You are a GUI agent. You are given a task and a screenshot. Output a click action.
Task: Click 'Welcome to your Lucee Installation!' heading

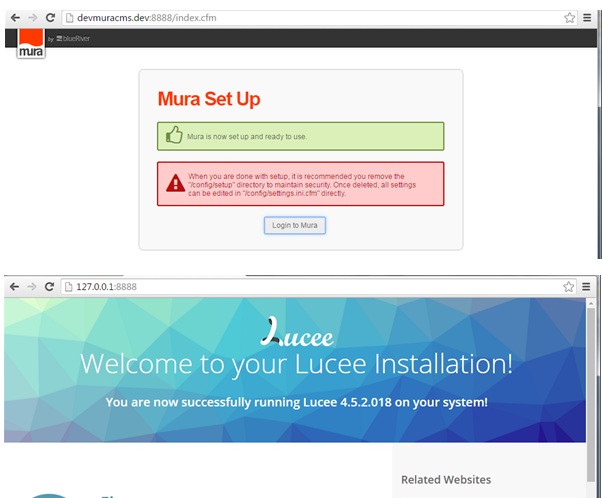[x=297, y=364]
